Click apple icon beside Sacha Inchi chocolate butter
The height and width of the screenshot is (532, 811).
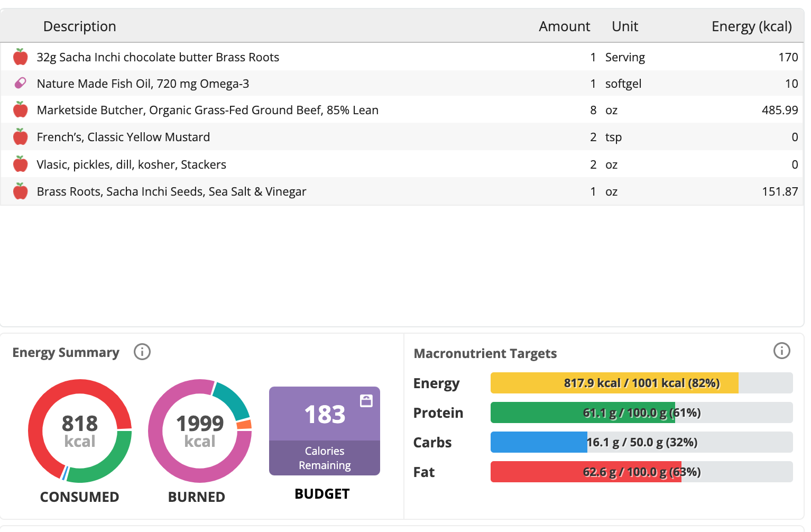(21, 57)
